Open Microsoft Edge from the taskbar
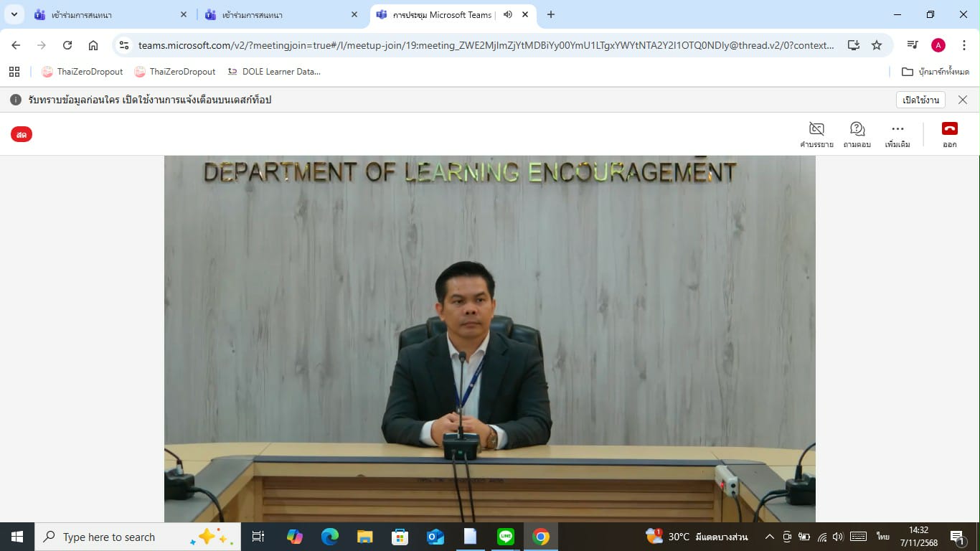Screen dimensions: 980x551 point(330,537)
